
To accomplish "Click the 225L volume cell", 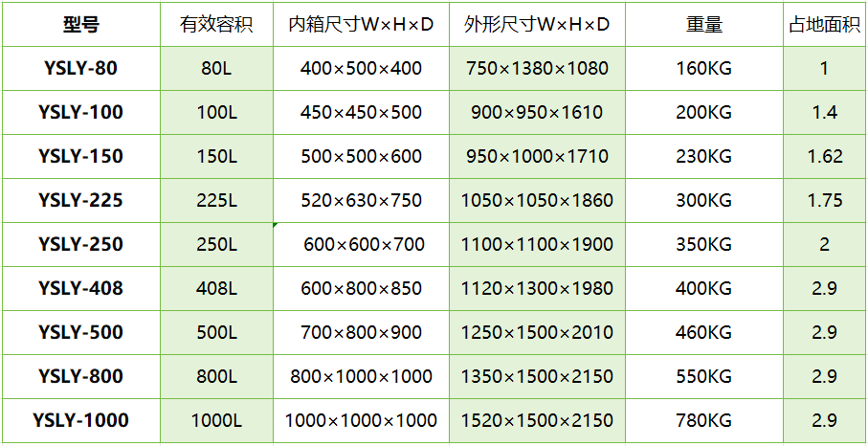I will point(216,200).
